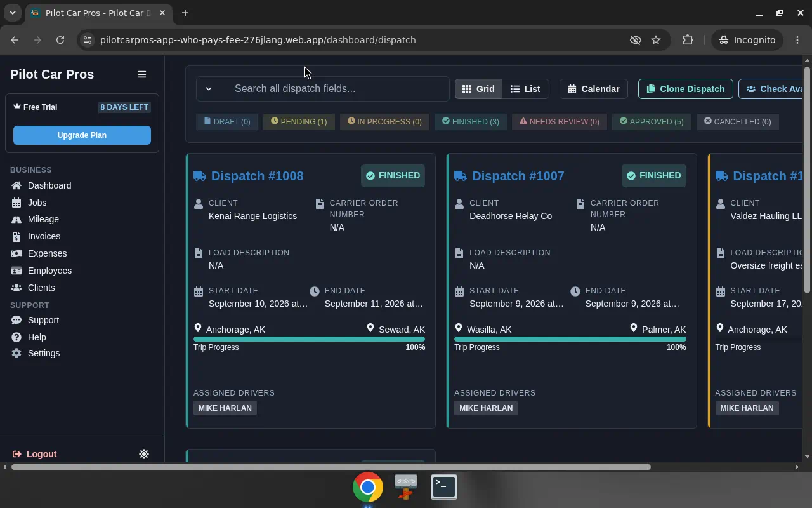
Task: Click the Chrome icon in the taskbar
Action: (368, 487)
